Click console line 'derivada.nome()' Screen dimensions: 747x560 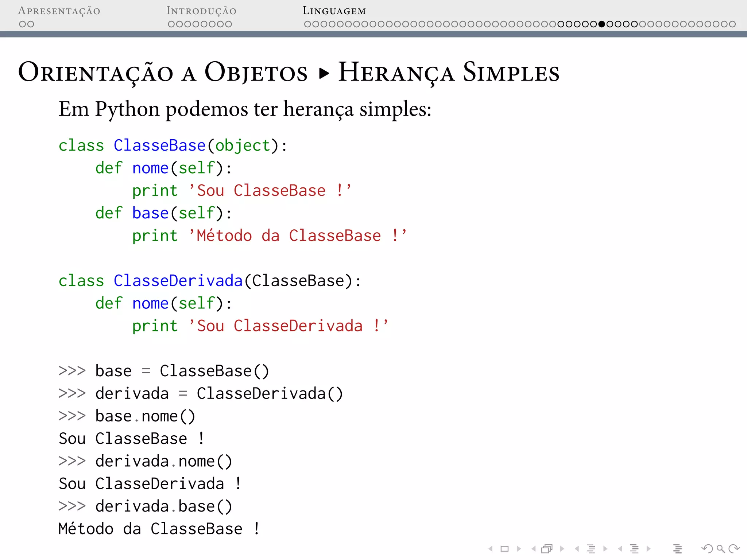pyautogui.click(x=146, y=462)
